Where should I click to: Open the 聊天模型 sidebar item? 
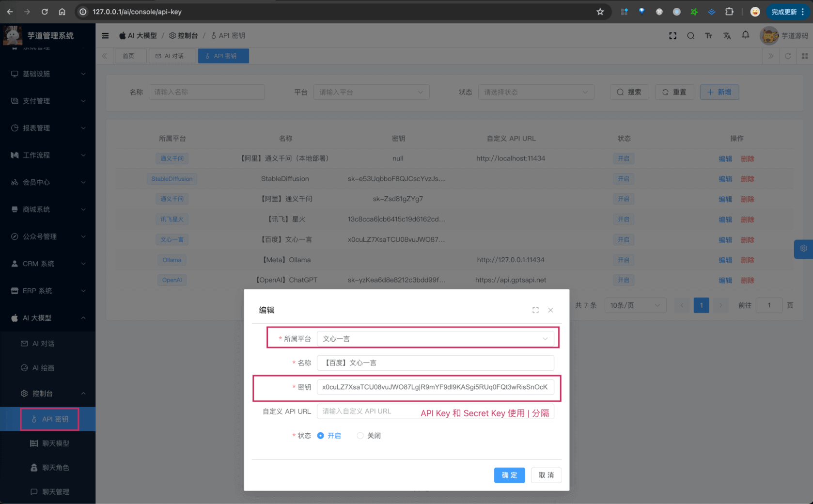(55, 443)
